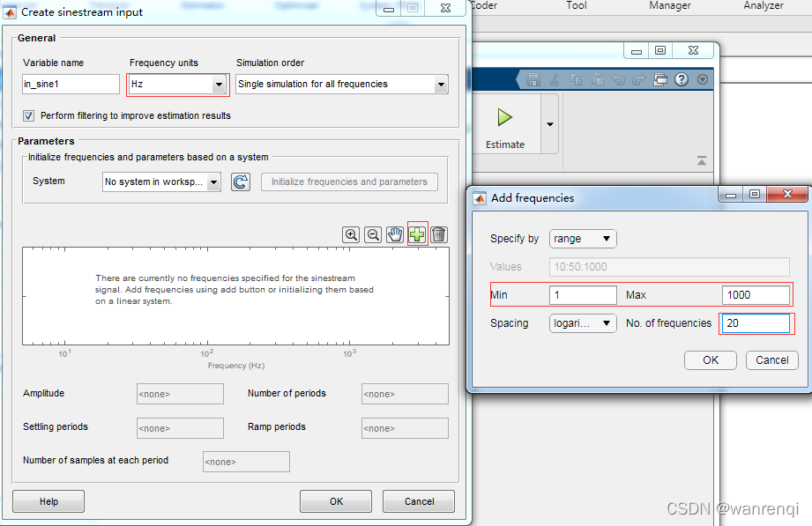Maximize the Add frequencies dialog
This screenshot has height=526, width=812.
coord(755,194)
